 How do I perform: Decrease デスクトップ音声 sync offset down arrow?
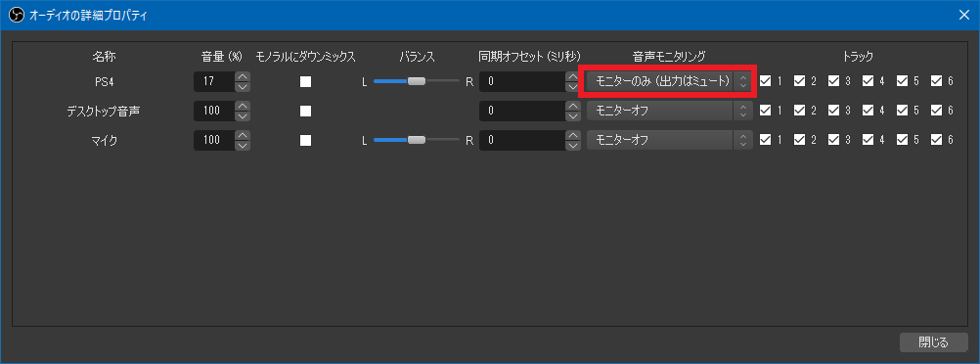572,115
